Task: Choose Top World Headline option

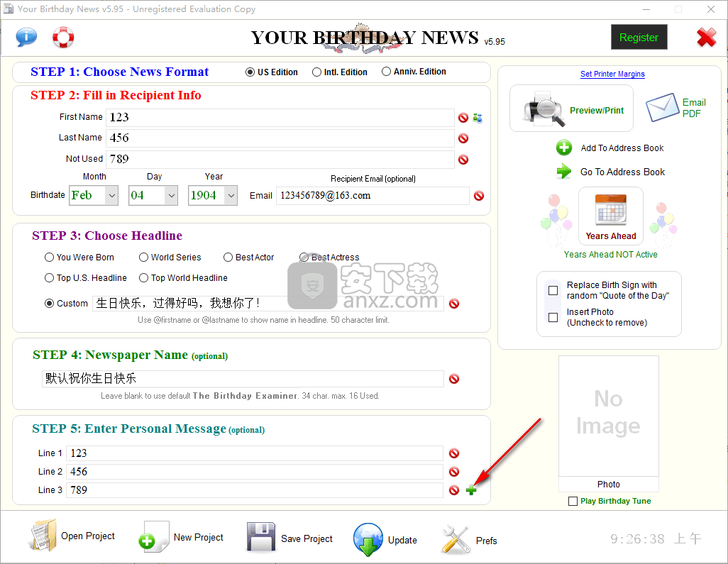Action: coord(143,277)
